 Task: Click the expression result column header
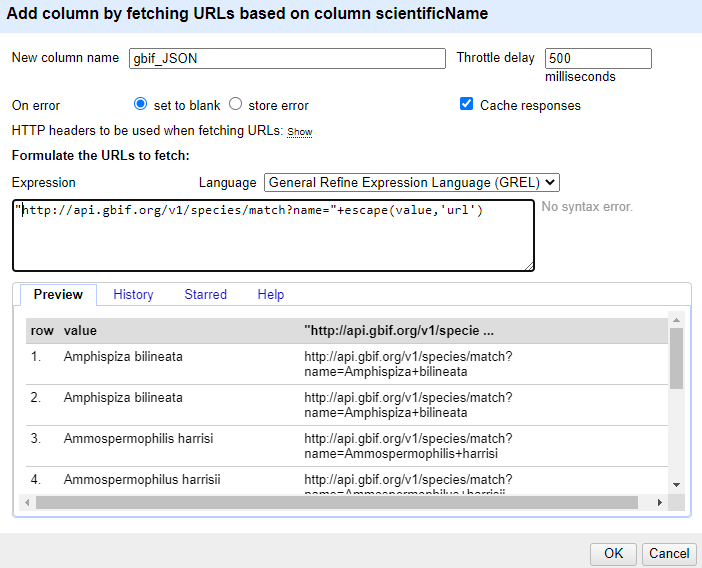(x=399, y=331)
